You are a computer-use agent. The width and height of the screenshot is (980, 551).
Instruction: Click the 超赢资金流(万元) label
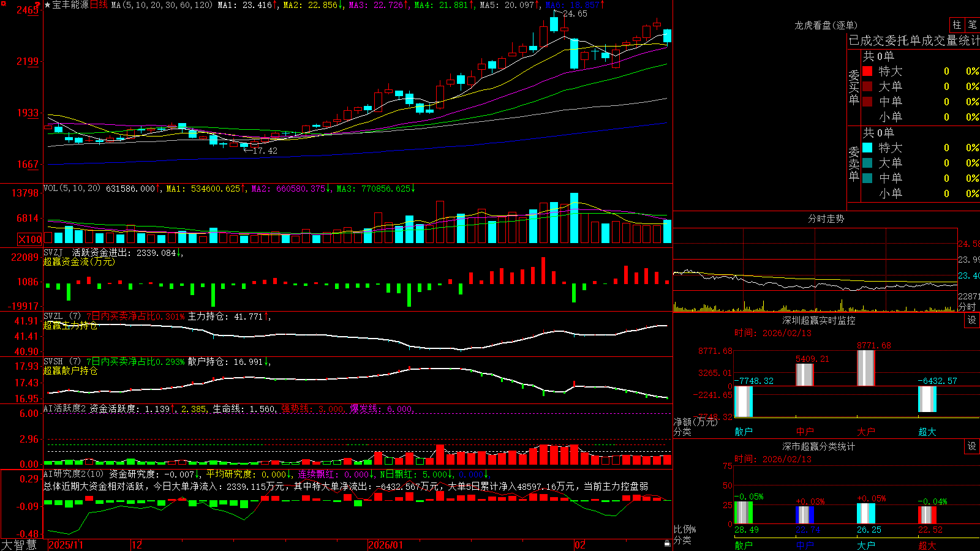tap(79, 261)
